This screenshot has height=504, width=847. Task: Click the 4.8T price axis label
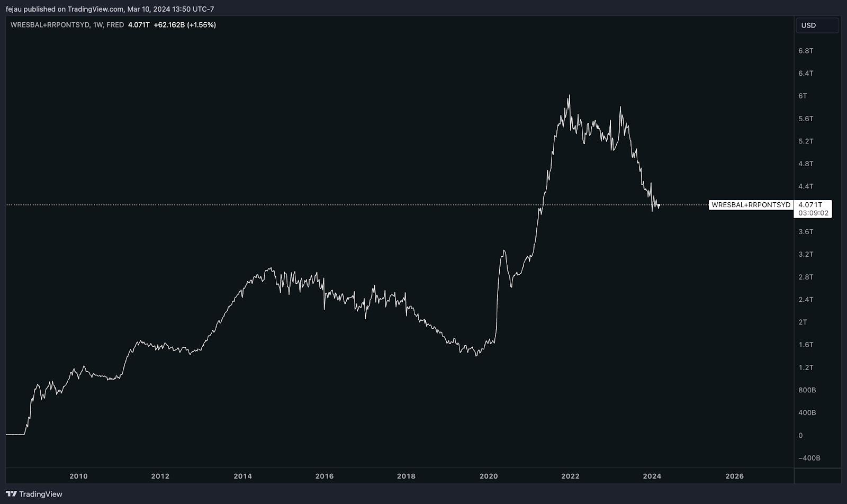(806, 164)
